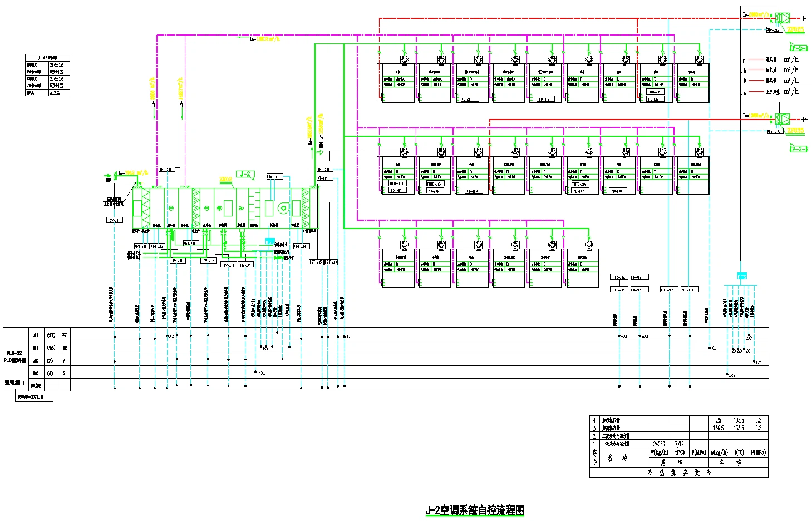Select the AI row in the PLC table

click(36, 335)
